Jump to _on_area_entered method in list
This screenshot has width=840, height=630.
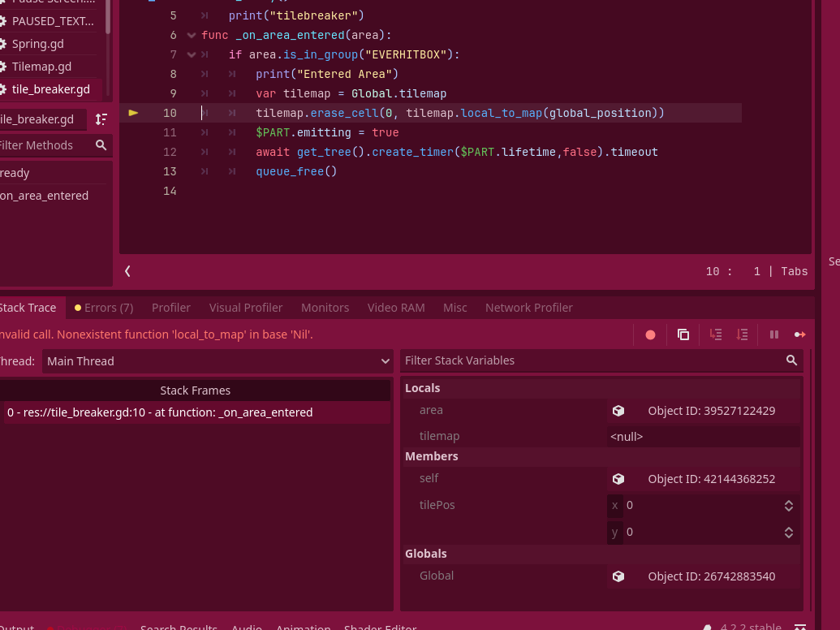(x=44, y=196)
